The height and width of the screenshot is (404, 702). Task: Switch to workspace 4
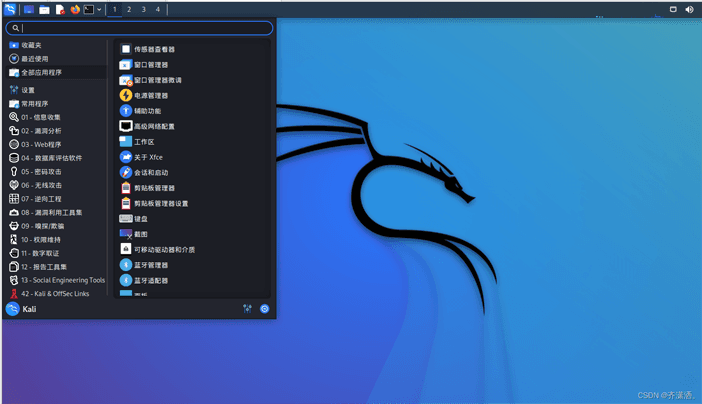click(158, 9)
